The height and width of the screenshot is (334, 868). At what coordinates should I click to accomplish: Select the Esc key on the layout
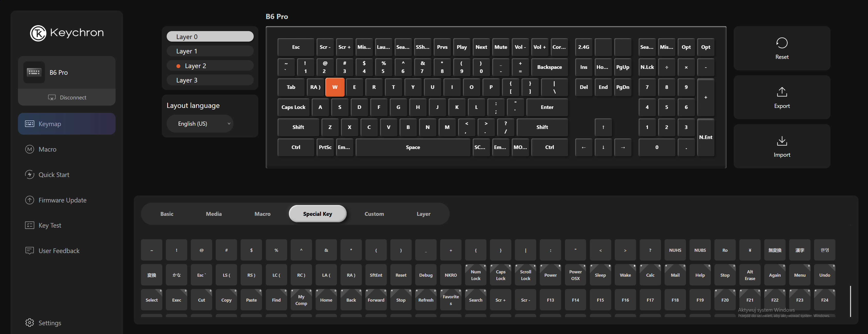(x=296, y=47)
